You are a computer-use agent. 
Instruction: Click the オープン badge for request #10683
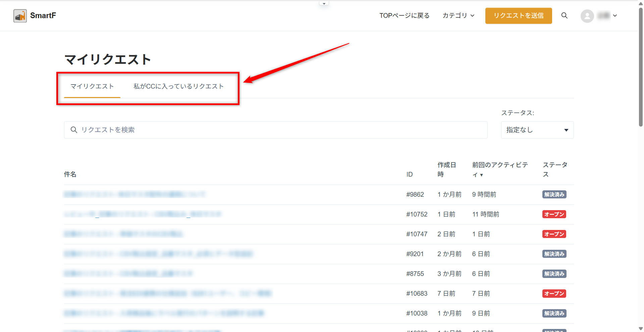point(554,294)
